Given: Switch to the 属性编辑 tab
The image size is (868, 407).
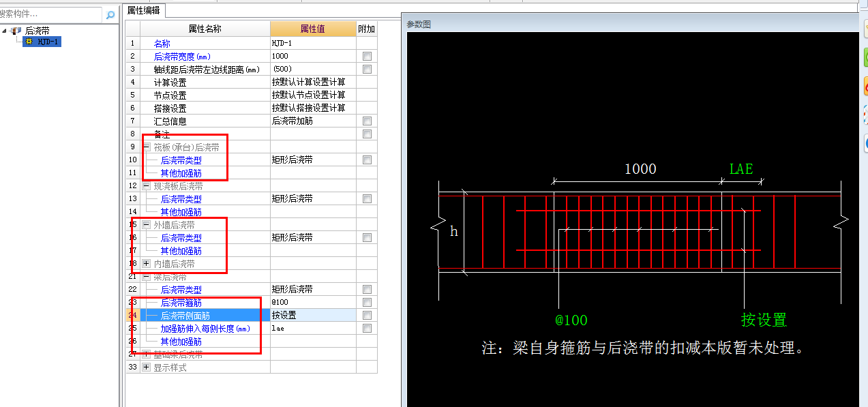Looking at the screenshot, I should [144, 10].
